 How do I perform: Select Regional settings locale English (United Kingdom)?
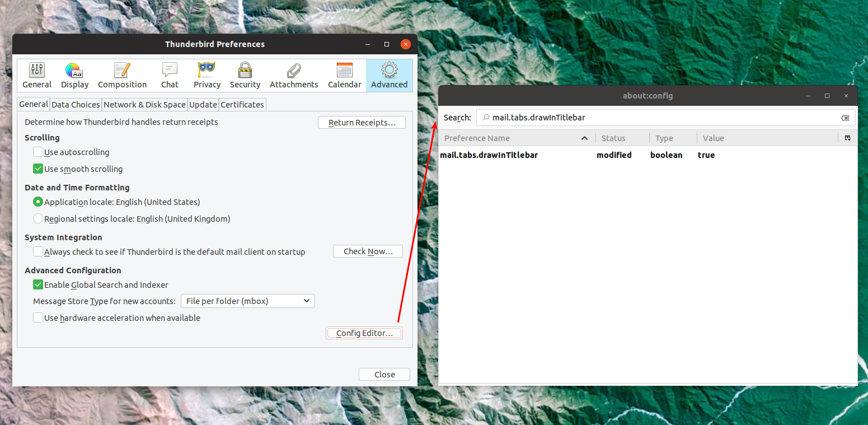38,218
